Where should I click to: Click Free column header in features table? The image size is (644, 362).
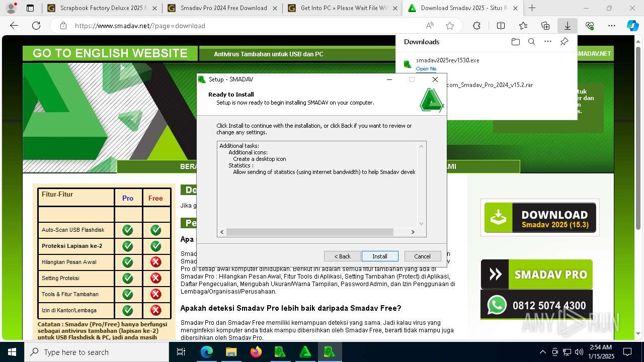155,198
